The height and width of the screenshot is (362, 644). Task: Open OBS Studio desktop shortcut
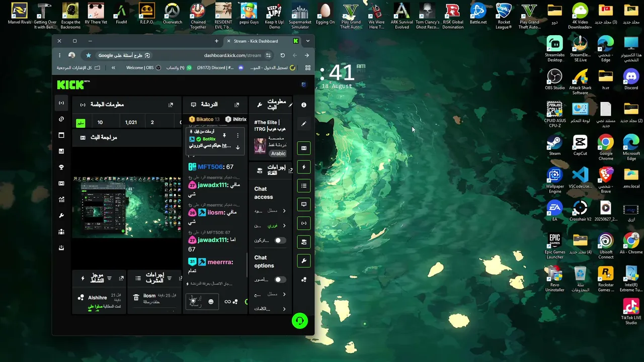point(554,79)
